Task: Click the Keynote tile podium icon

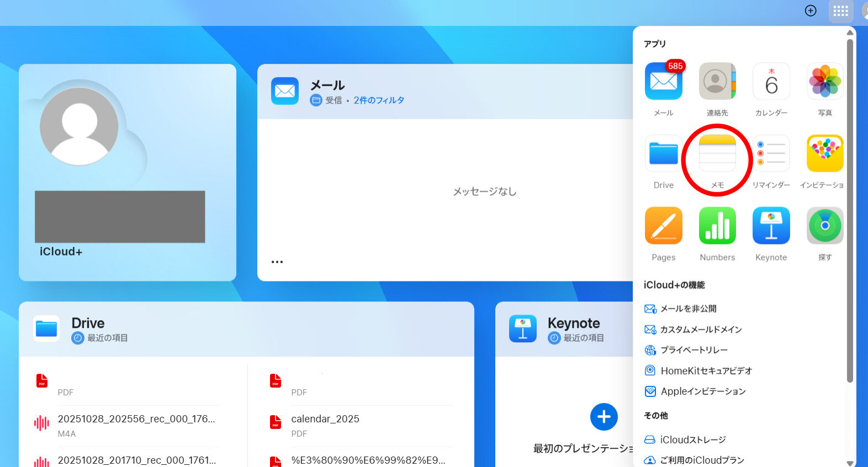Action: click(522, 329)
